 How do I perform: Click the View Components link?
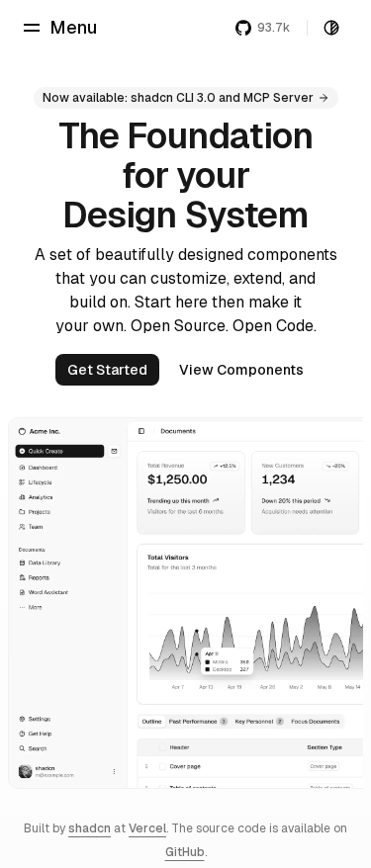[240, 370]
